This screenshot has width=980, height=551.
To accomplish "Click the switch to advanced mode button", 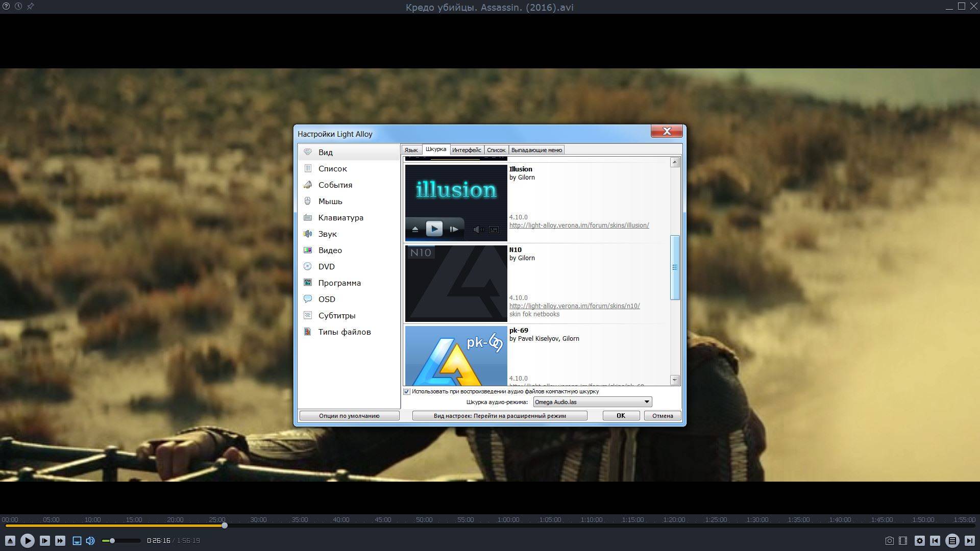I will 500,416.
